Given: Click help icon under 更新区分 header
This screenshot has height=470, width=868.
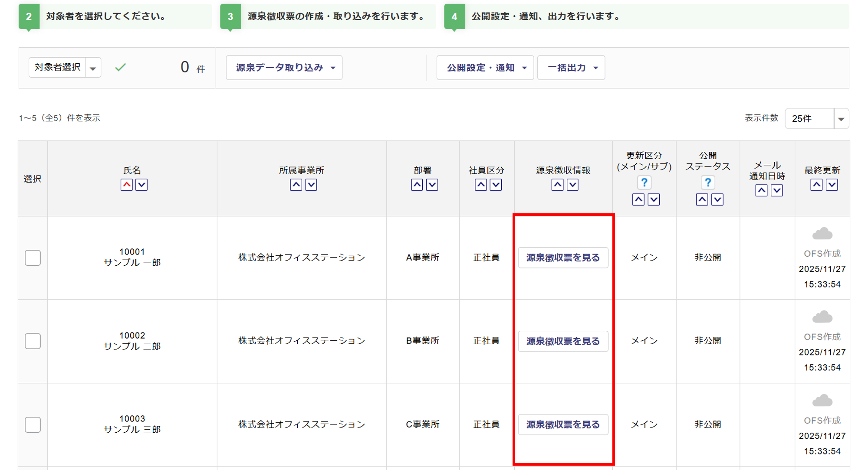Looking at the screenshot, I should point(644,183).
